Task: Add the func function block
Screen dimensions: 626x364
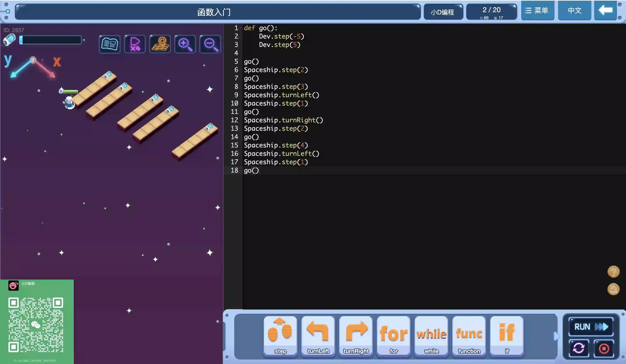Action: [469, 335]
